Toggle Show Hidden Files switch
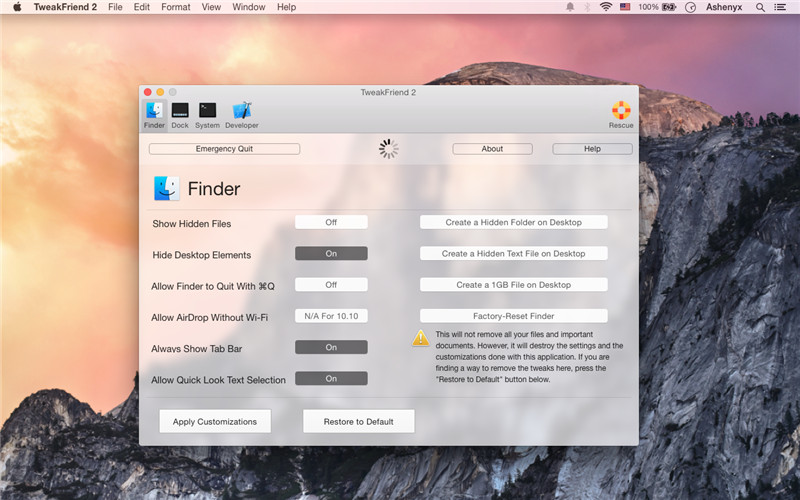This screenshot has width=800, height=500. (x=331, y=222)
